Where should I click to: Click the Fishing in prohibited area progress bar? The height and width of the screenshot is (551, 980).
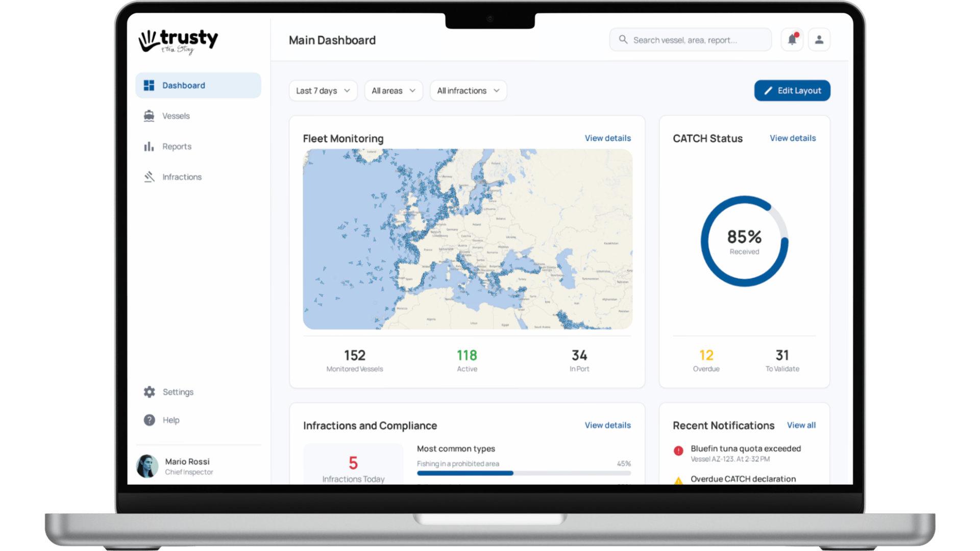pyautogui.click(x=524, y=473)
